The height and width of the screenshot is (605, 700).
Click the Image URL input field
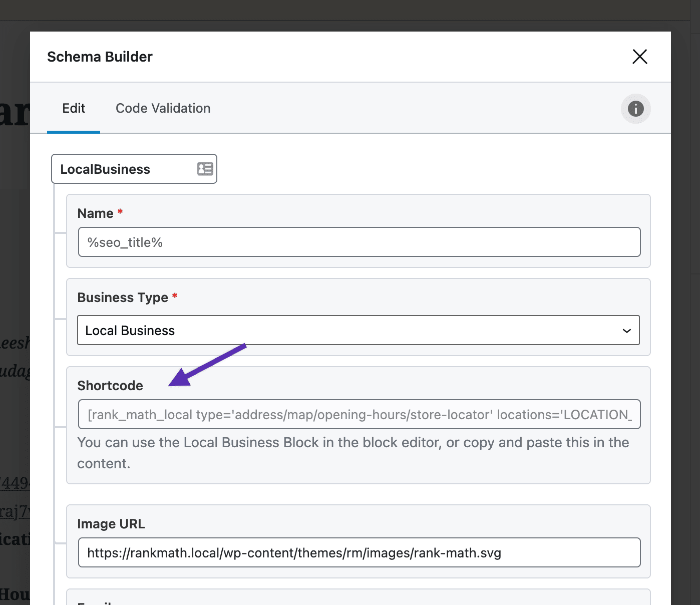(360, 552)
